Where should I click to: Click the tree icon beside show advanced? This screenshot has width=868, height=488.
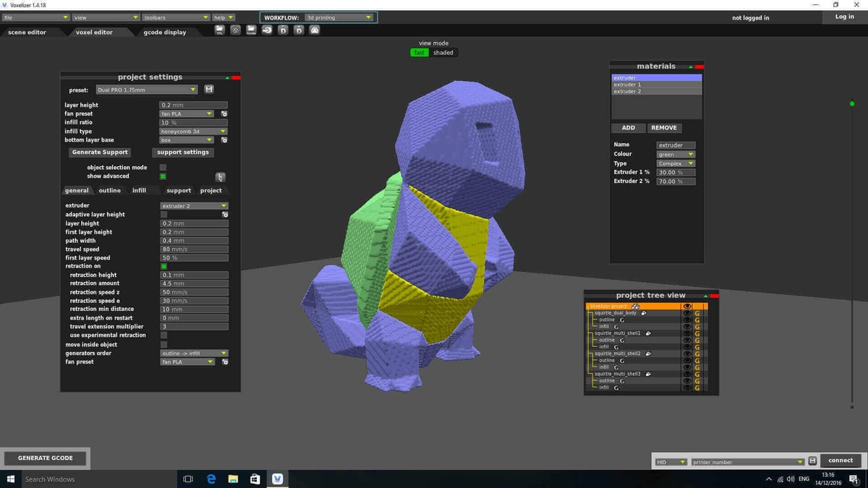click(x=221, y=177)
